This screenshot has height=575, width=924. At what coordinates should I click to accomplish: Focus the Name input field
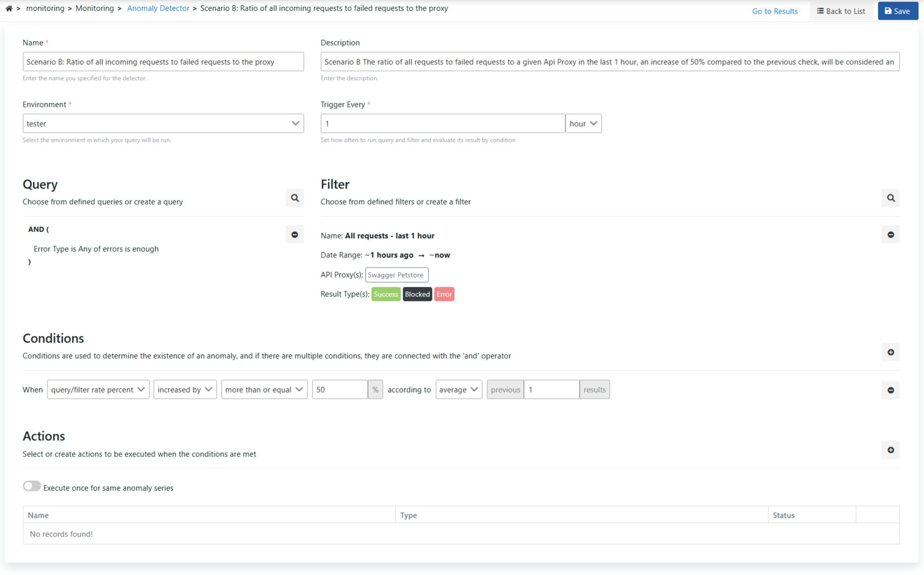tap(163, 62)
